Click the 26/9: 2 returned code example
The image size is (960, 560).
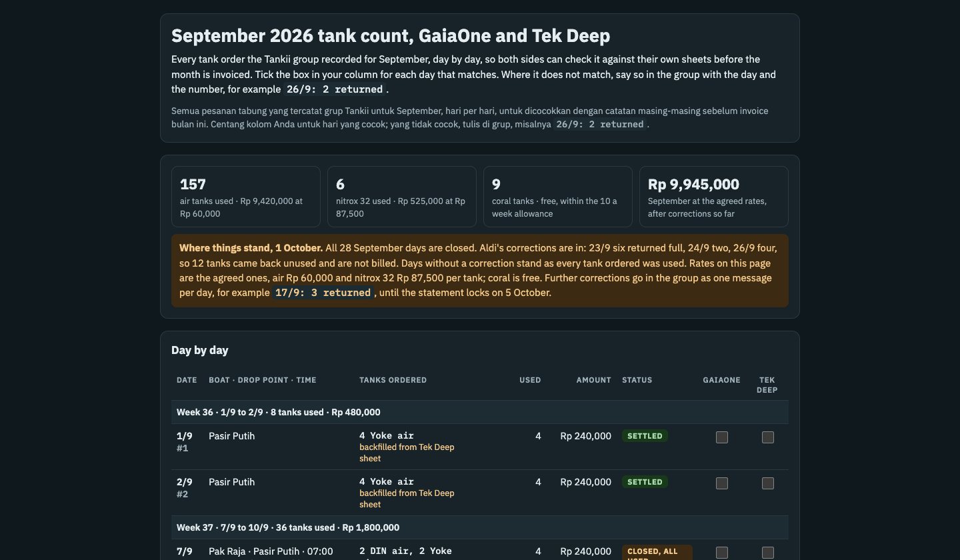(335, 89)
